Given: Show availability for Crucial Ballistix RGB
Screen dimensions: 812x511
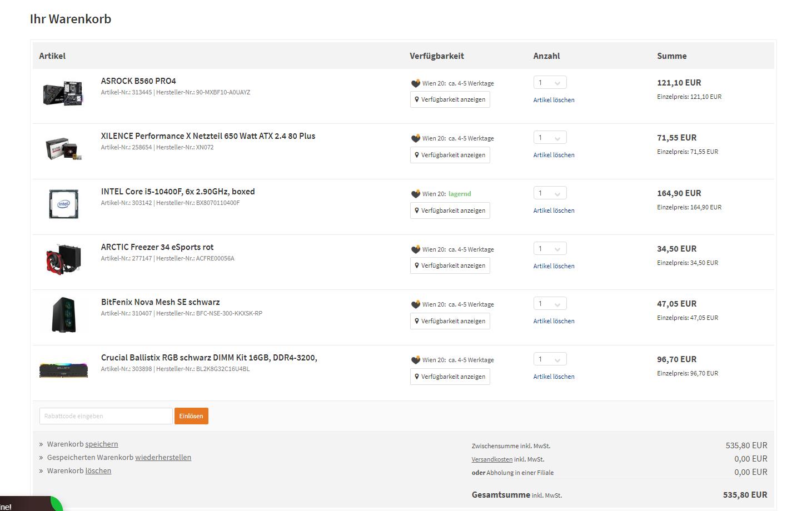Looking at the screenshot, I should [x=450, y=377].
